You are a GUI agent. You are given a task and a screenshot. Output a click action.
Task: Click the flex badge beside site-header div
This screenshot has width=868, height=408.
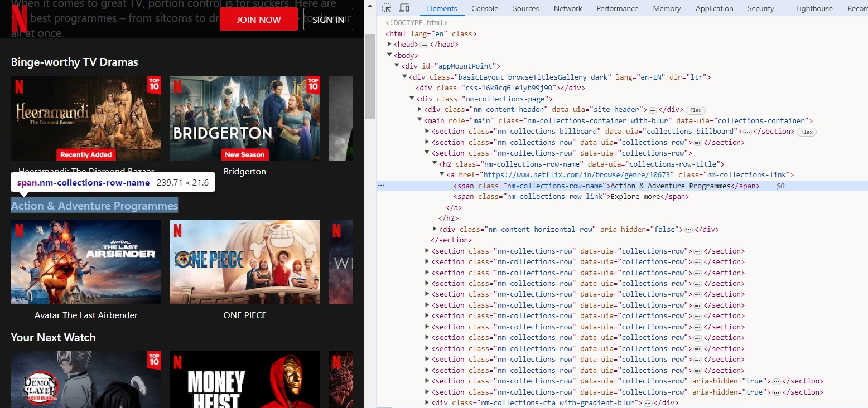click(695, 110)
